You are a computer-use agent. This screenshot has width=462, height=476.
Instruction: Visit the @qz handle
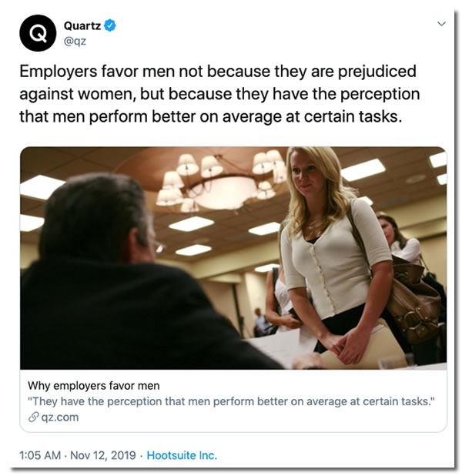tap(75, 41)
